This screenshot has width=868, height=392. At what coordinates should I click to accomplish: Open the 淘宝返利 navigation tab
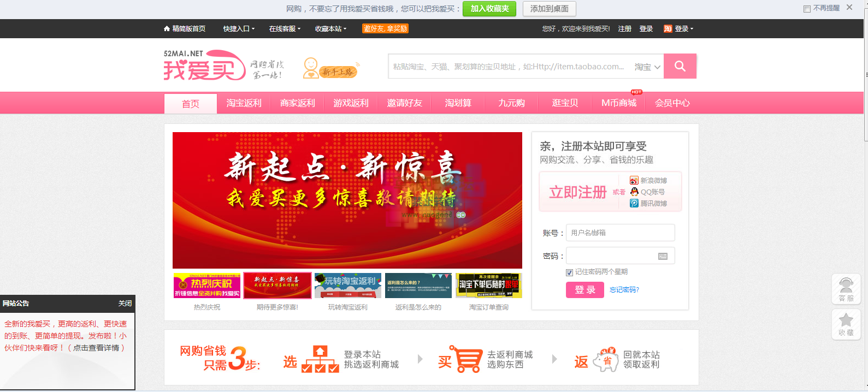tap(244, 103)
